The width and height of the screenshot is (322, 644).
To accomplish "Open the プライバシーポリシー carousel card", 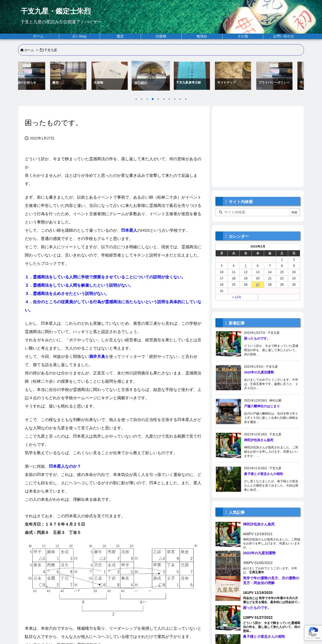I will 274,76.
